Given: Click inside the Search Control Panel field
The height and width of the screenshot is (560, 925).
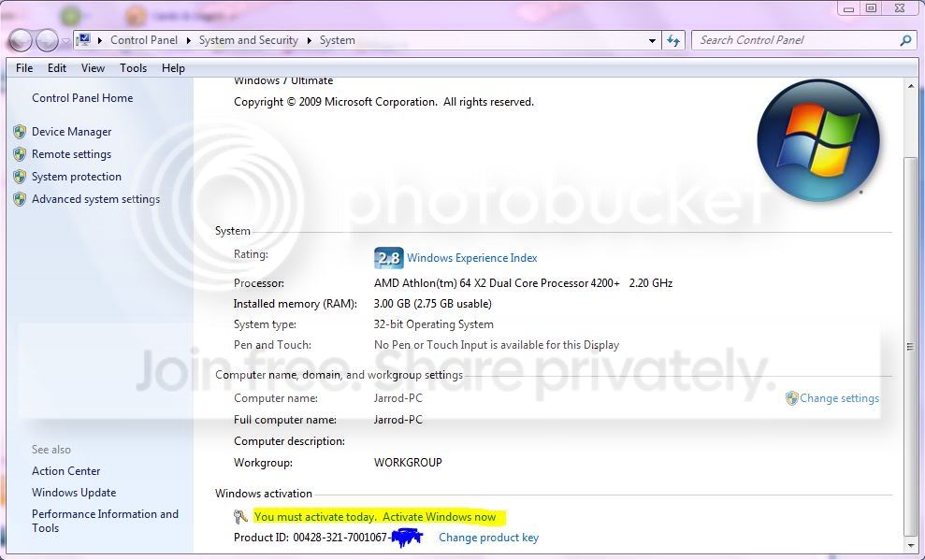Looking at the screenshot, I should [x=796, y=40].
